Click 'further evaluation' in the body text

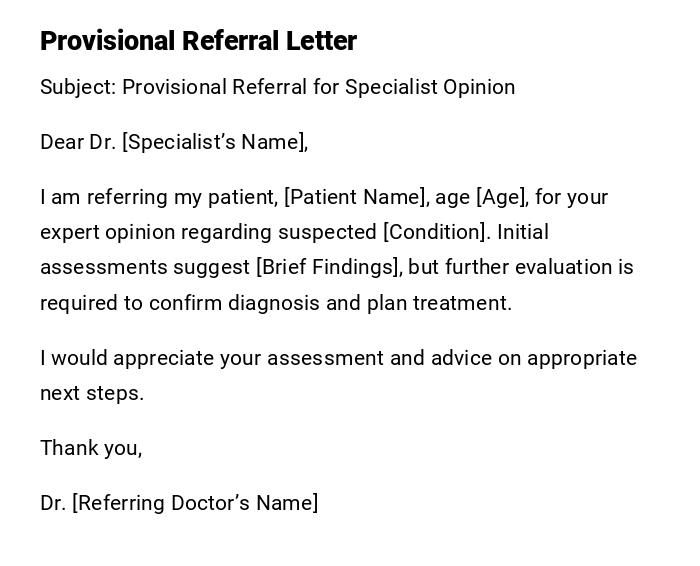tap(528, 267)
